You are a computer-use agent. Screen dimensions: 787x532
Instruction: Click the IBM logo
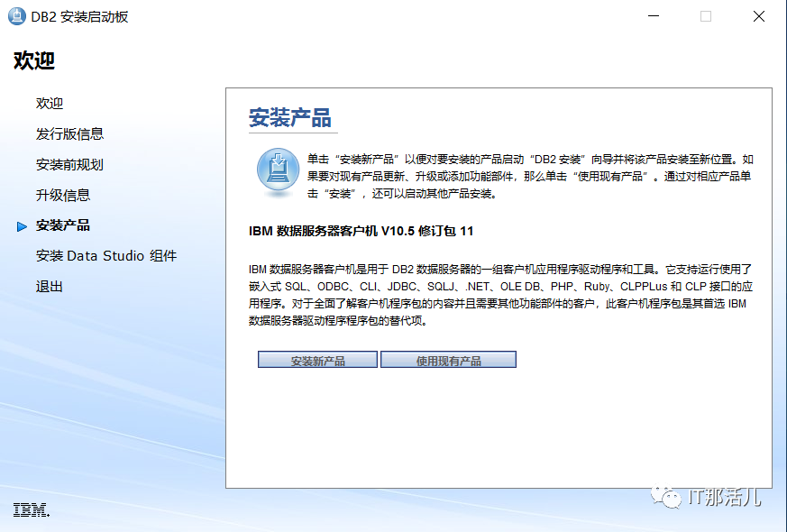pyautogui.click(x=32, y=510)
